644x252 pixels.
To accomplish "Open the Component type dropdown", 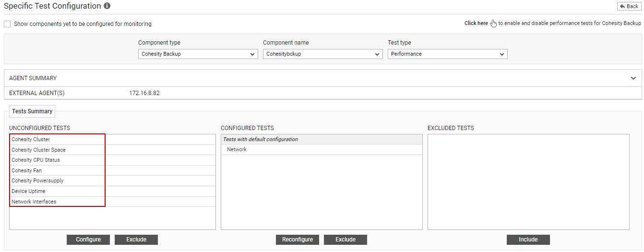I will point(198,54).
